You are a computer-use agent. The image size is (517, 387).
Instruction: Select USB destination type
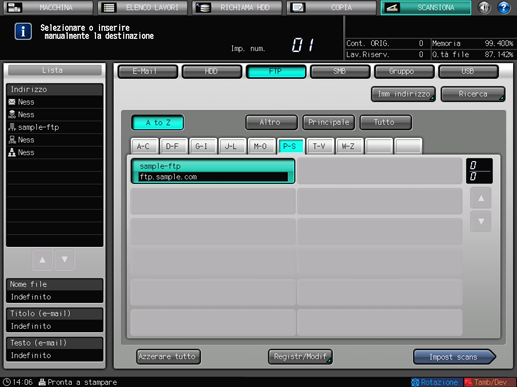[x=468, y=71]
